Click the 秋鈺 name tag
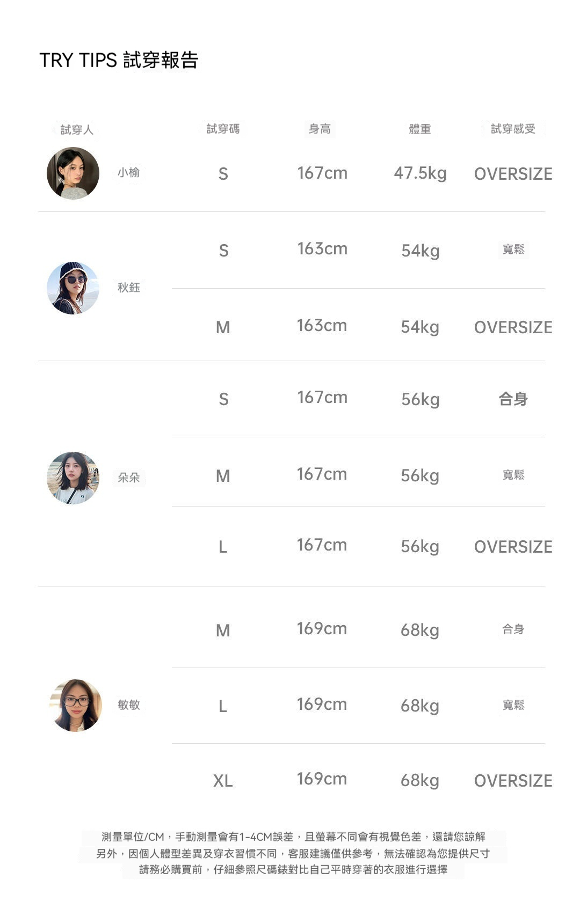The height and width of the screenshot is (924, 580). point(129,288)
